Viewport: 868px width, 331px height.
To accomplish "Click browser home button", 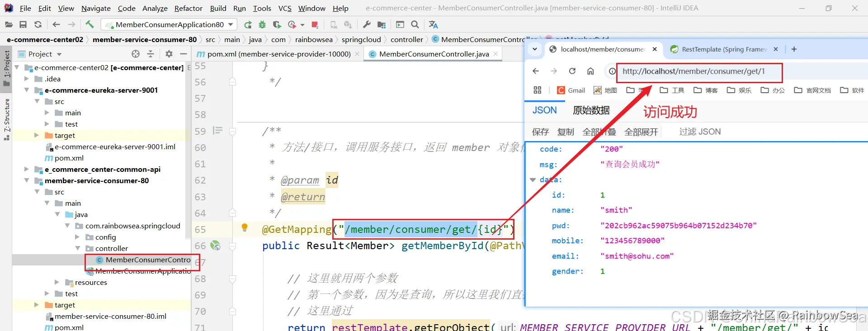I will coord(590,71).
